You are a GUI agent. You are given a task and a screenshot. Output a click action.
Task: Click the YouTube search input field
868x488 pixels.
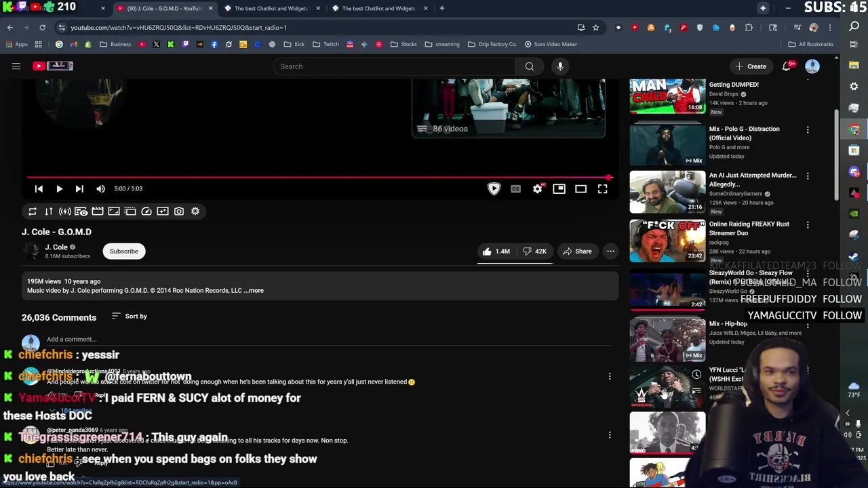393,66
